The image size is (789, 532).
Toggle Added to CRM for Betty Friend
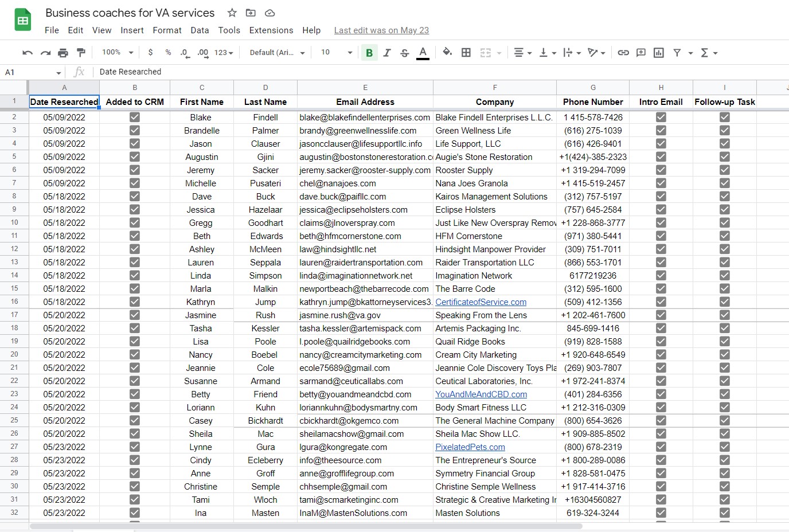[x=135, y=394]
